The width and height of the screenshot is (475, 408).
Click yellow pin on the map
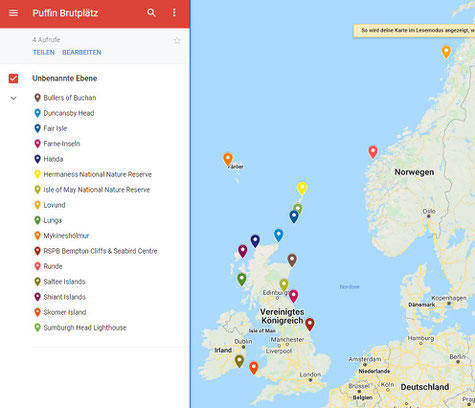coord(302,188)
